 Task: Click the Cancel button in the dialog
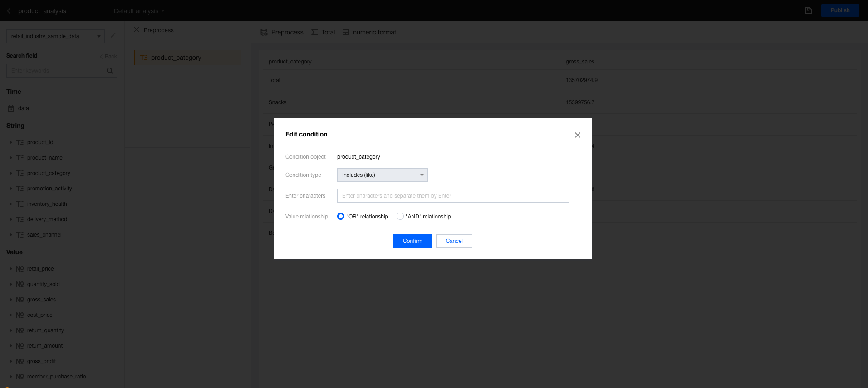click(454, 241)
